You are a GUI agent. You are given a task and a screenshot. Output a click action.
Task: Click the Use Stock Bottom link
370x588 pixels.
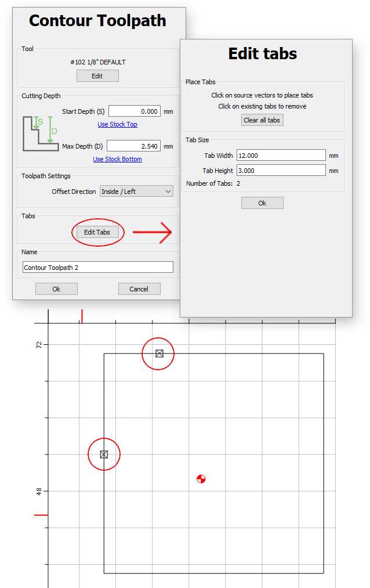[117, 159]
